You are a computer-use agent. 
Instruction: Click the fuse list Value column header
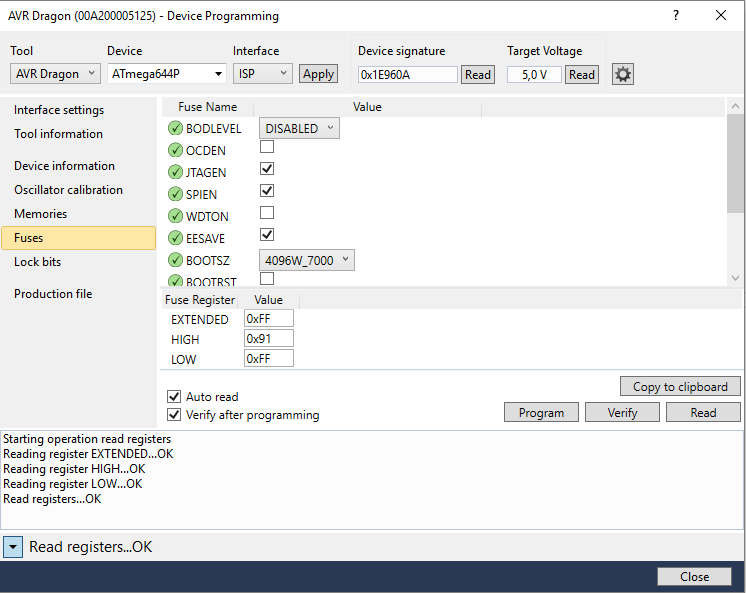367,107
